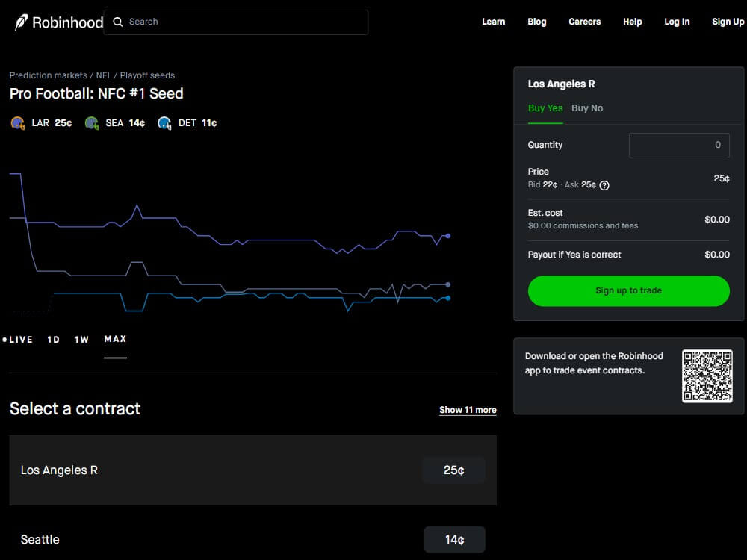The height and width of the screenshot is (560, 747).
Task: Click the $0.00 commissions and fees text
Action: [583, 225]
